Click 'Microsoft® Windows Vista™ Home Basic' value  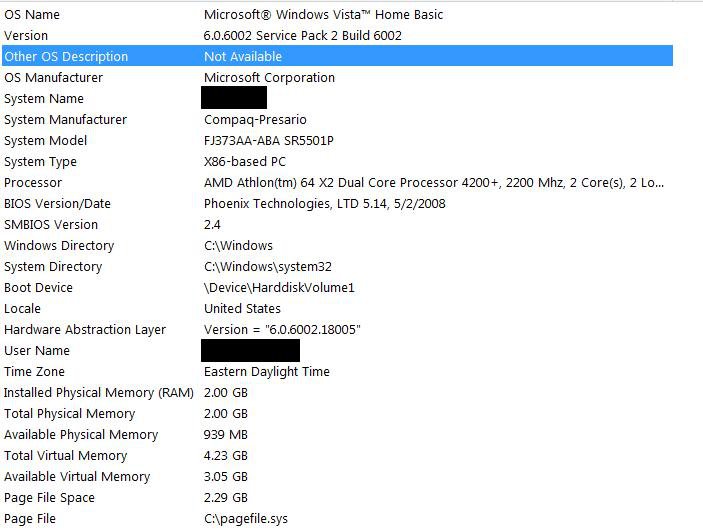[x=323, y=14]
